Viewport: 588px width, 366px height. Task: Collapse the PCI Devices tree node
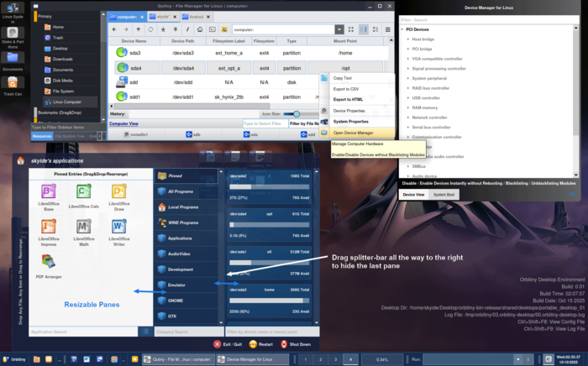(402, 29)
